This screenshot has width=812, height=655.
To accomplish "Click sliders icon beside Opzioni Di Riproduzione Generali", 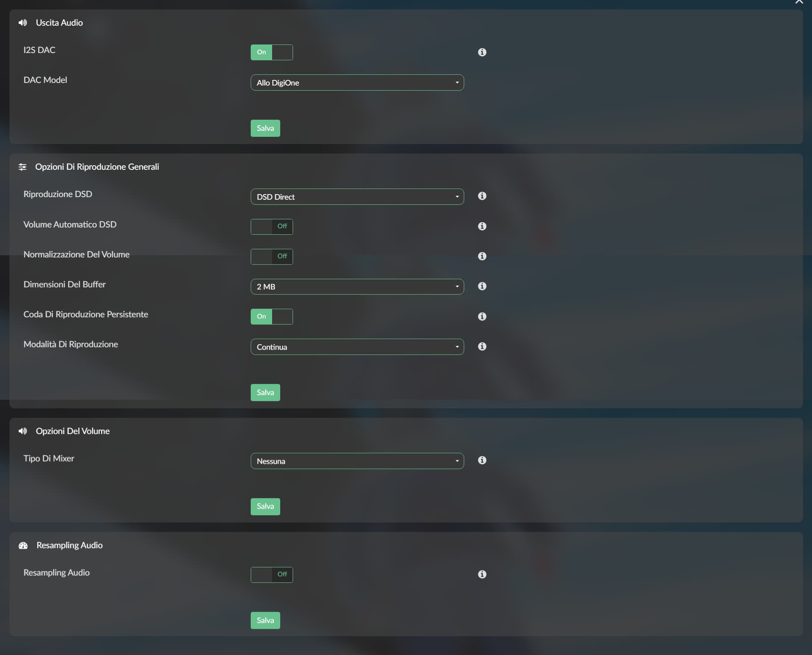I will [23, 167].
